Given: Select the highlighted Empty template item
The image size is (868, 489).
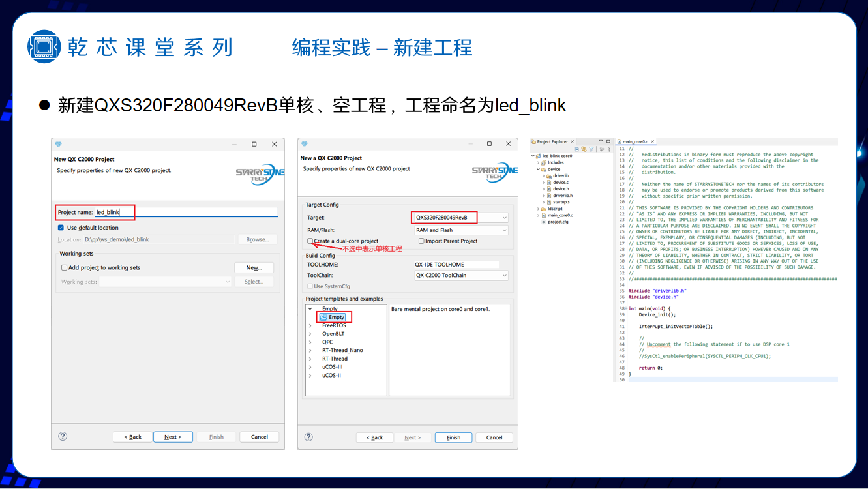Looking at the screenshot, I should point(333,317).
